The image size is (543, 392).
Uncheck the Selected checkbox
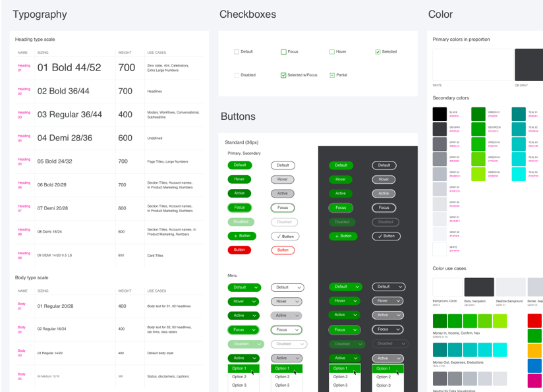click(x=378, y=51)
